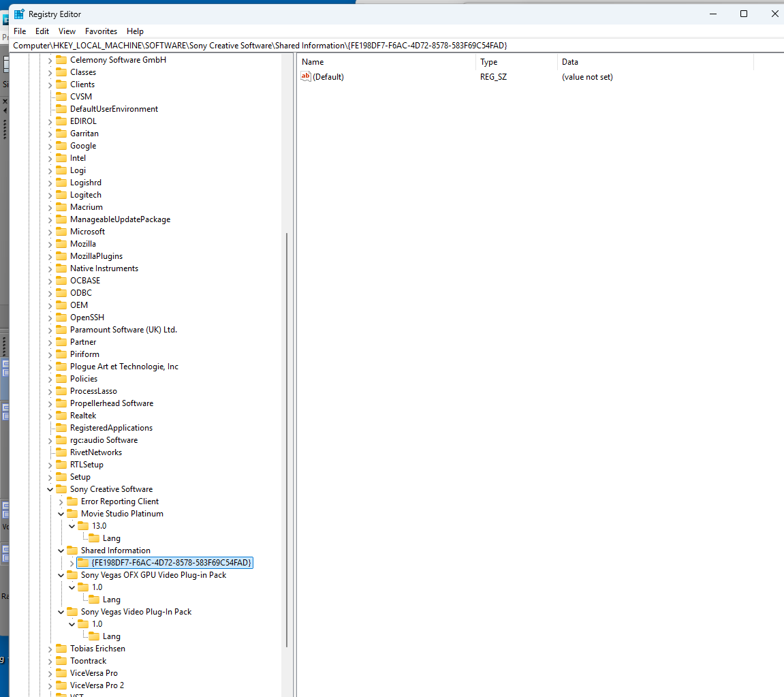Click the Sony Creative Software folder icon

click(x=61, y=489)
